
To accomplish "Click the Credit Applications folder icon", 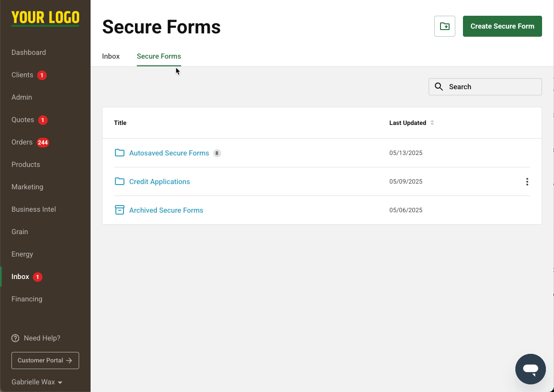I will (120, 181).
